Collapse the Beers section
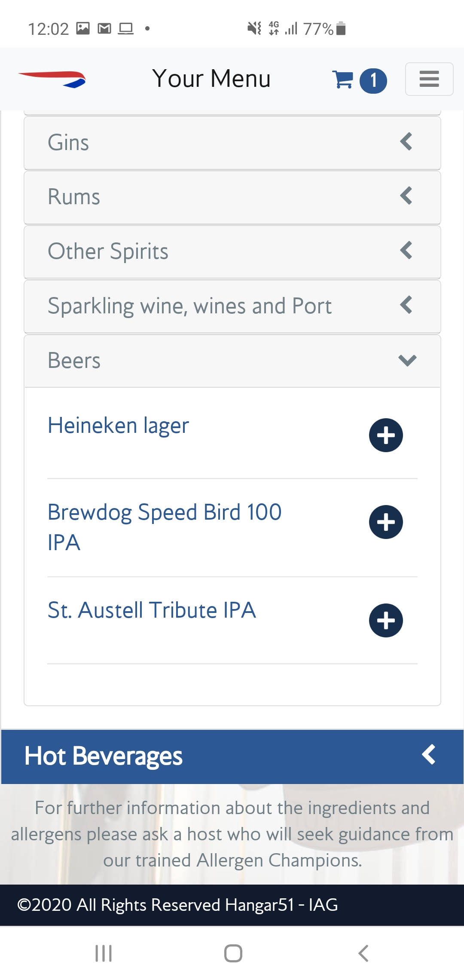 pyautogui.click(x=232, y=361)
